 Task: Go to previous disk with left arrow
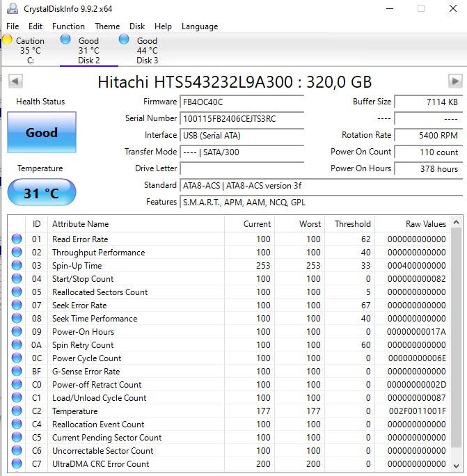[15, 81]
